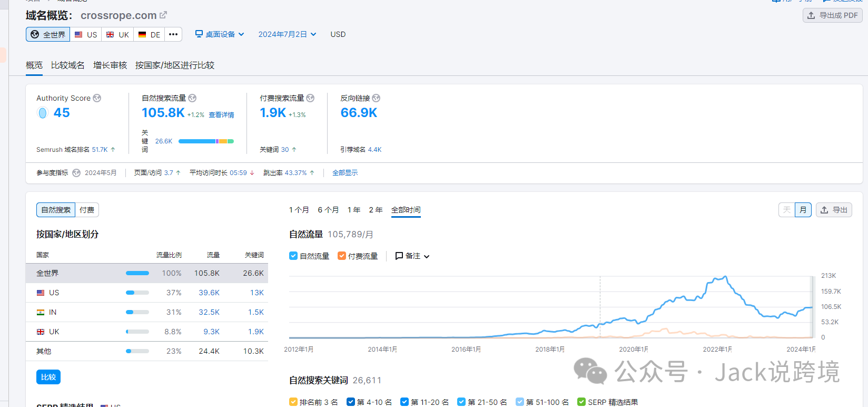The height and width of the screenshot is (407, 868).
Task: Click the 导出成 PDF button
Action: click(x=832, y=15)
